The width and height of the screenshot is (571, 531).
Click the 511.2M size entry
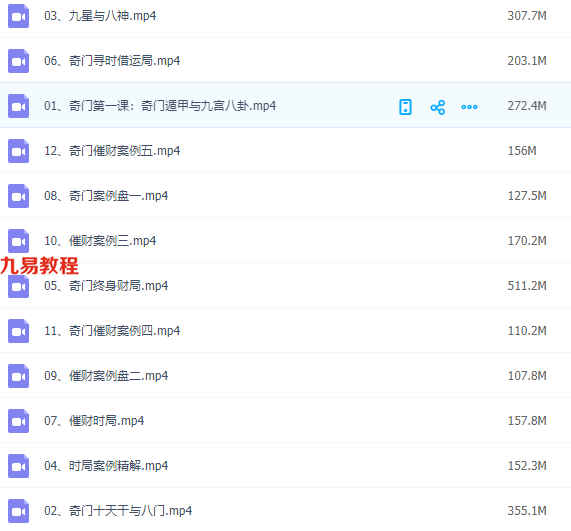pyautogui.click(x=527, y=286)
